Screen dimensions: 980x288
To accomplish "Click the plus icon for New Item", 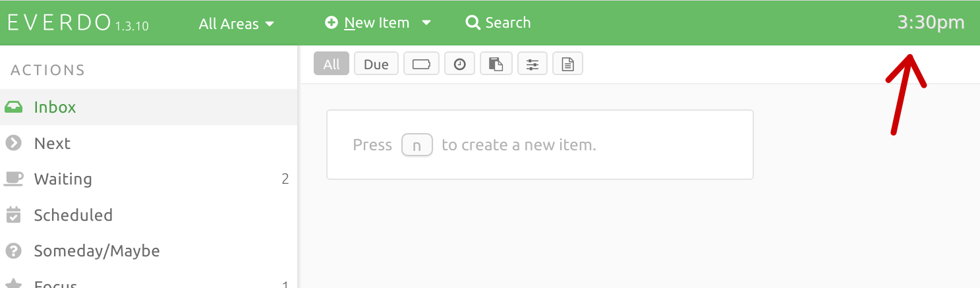I will point(331,23).
